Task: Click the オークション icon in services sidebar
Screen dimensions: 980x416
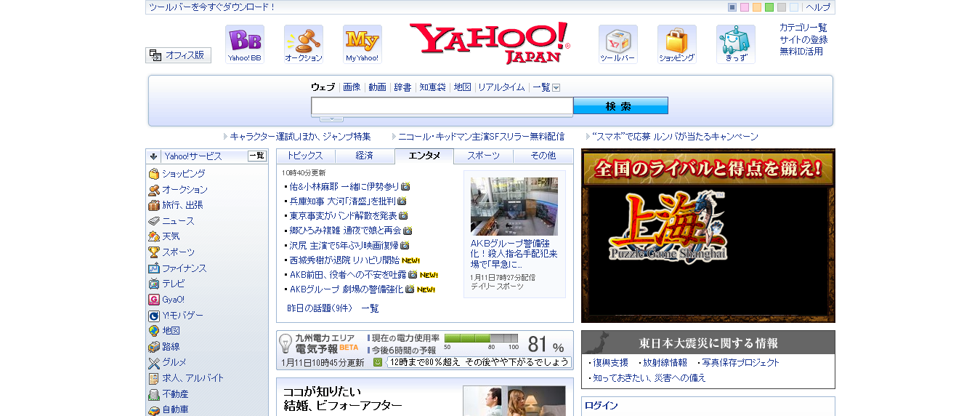Action: 154,190
